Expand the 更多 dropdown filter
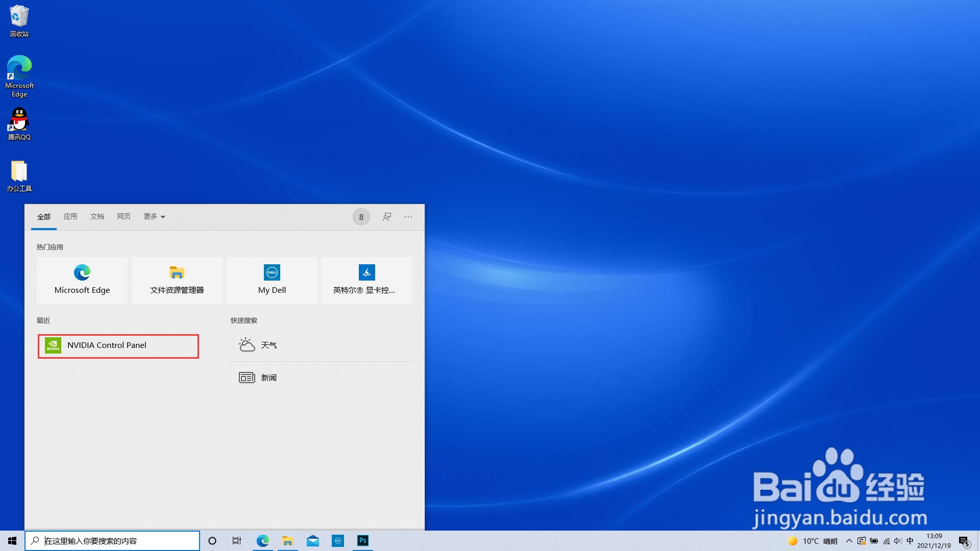The image size is (980, 551). tap(154, 217)
